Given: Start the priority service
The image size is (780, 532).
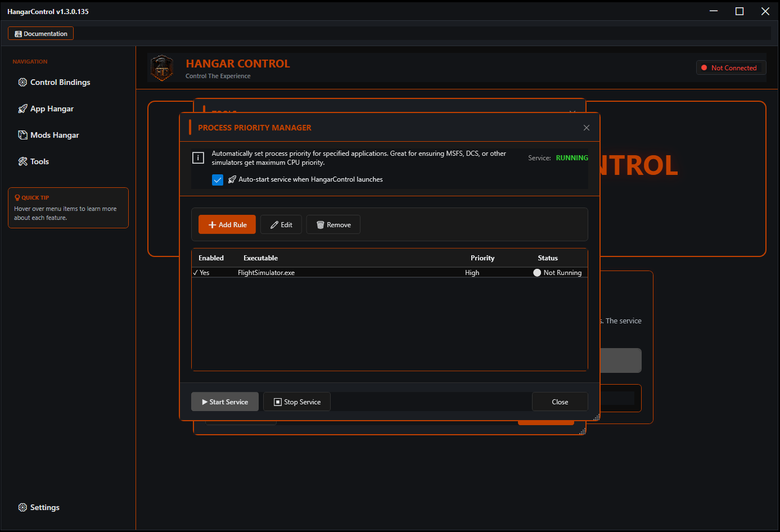Looking at the screenshot, I should point(224,402).
